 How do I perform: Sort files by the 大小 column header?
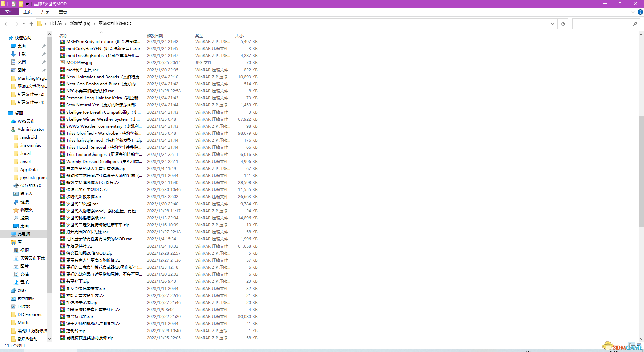(239, 36)
